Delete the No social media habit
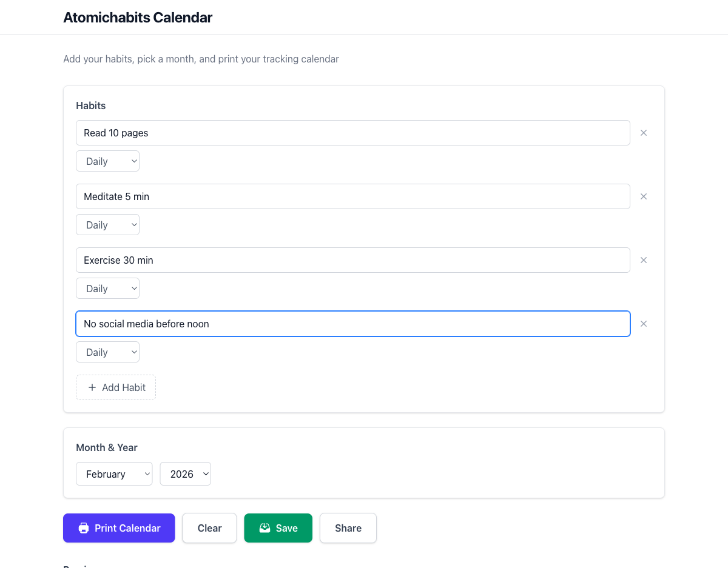 [644, 324]
